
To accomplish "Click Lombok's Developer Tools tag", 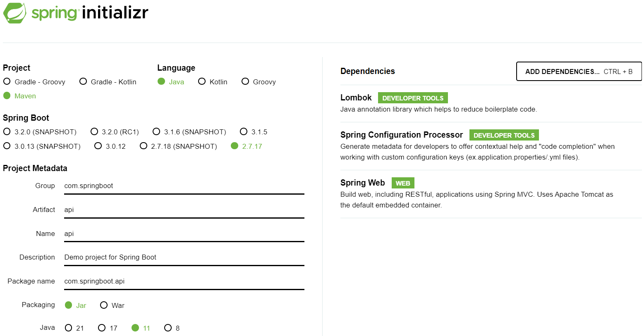I will (413, 98).
